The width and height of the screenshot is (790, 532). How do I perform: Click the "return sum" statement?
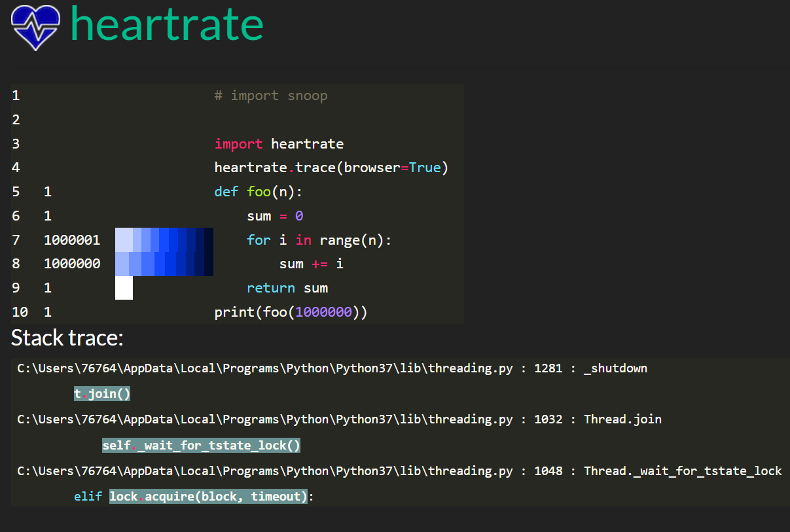[x=288, y=287]
